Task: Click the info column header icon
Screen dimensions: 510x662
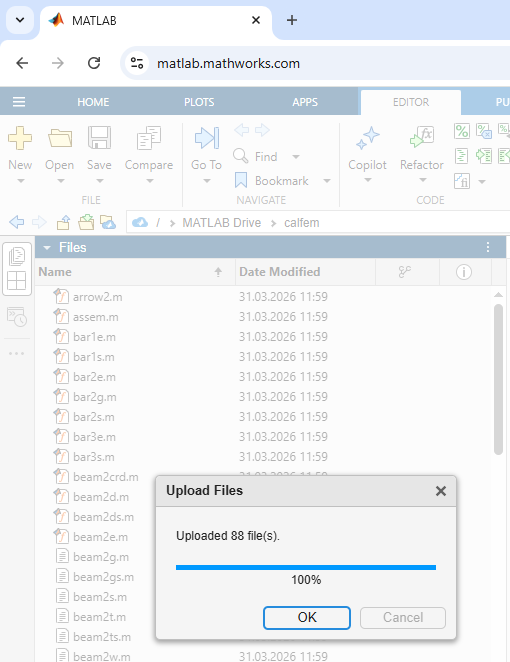Action: tap(464, 272)
